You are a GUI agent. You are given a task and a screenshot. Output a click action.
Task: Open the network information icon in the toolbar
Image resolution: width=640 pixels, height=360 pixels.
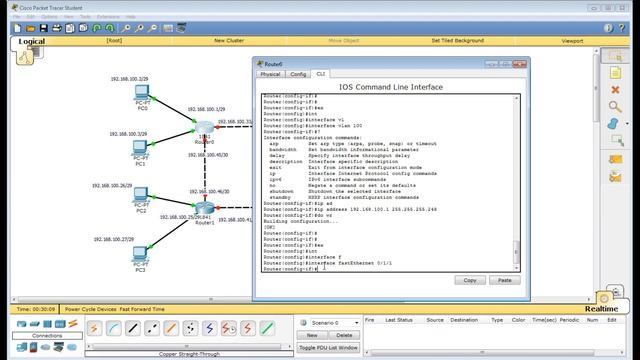[x=608, y=28]
